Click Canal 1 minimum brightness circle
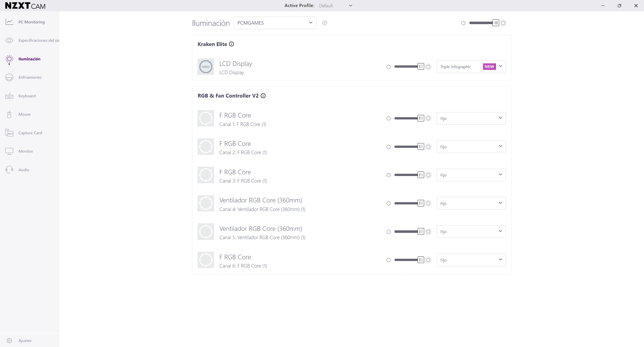Screen dimensions: 644x347 pos(389,118)
